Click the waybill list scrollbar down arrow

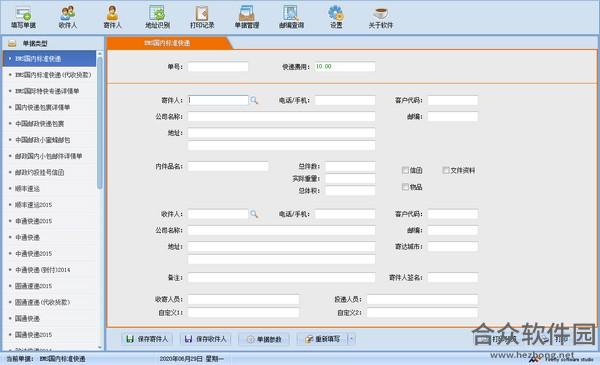(100, 347)
